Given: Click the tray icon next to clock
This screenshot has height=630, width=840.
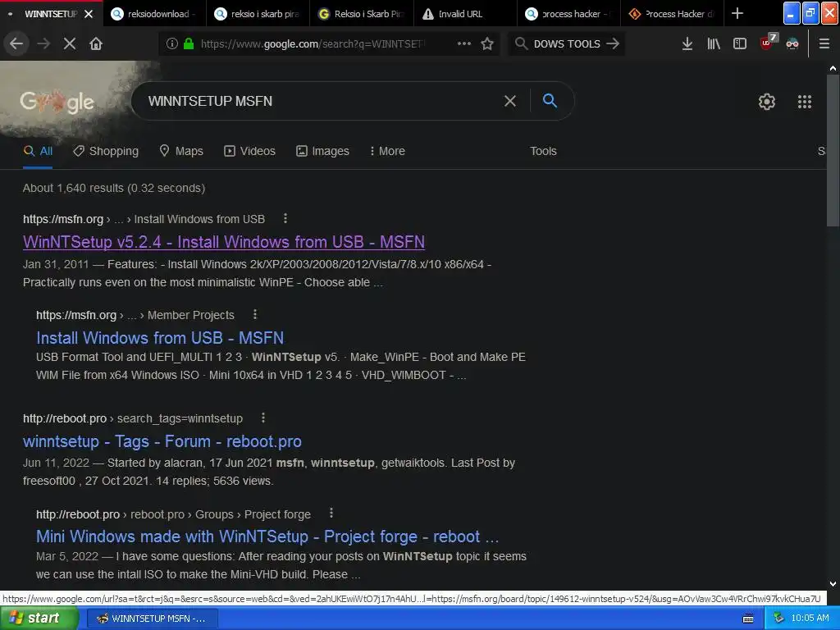Looking at the screenshot, I should [778, 619].
